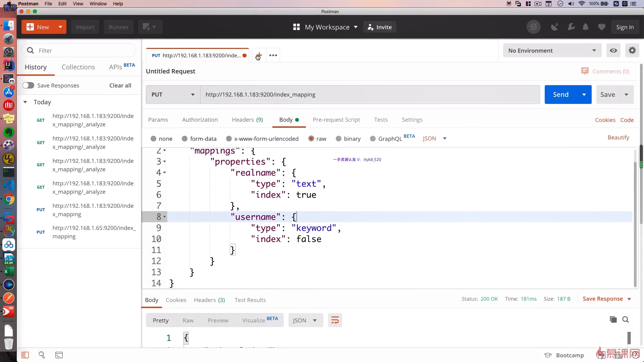Toggle the Save Responses switch
The height and width of the screenshot is (362, 644).
pos(28,85)
